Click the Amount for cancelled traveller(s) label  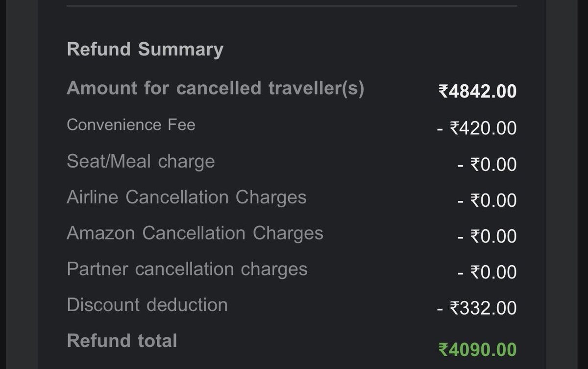pyautogui.click(x=216, y=89)
